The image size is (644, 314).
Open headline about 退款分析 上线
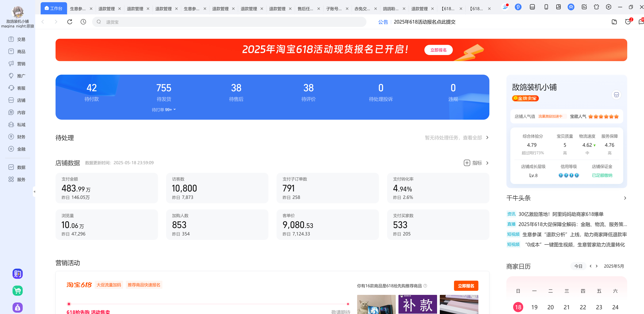(x=575, y=234)
